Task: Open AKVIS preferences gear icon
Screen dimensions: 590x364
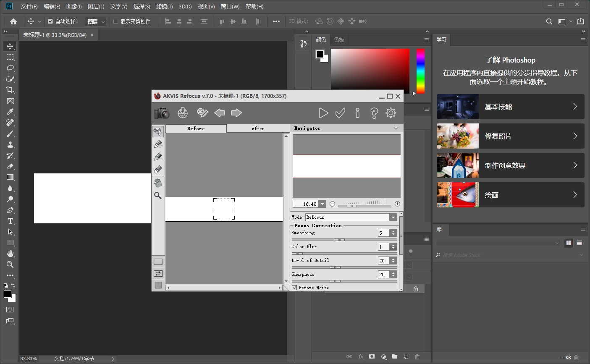Action: (391, 113)
